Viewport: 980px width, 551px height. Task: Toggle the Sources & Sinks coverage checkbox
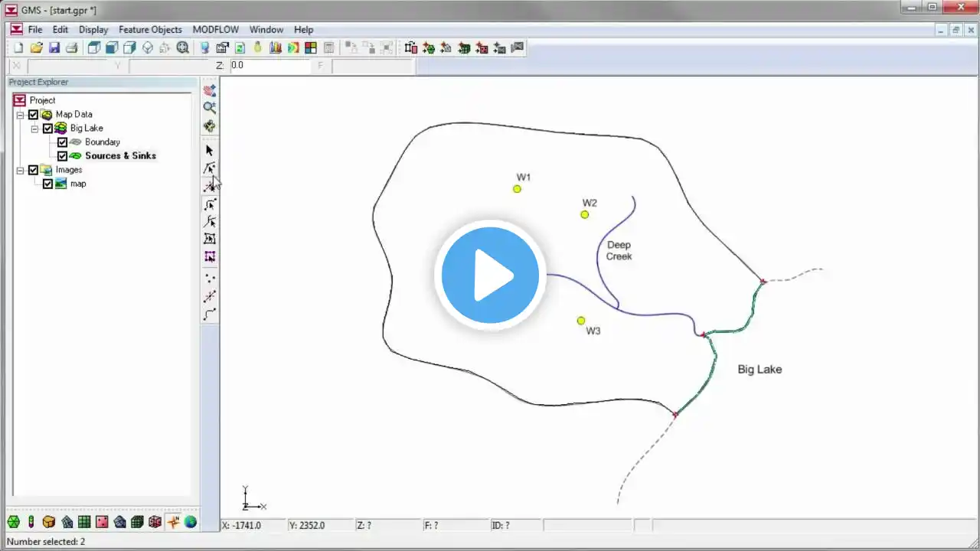point(63,156)
